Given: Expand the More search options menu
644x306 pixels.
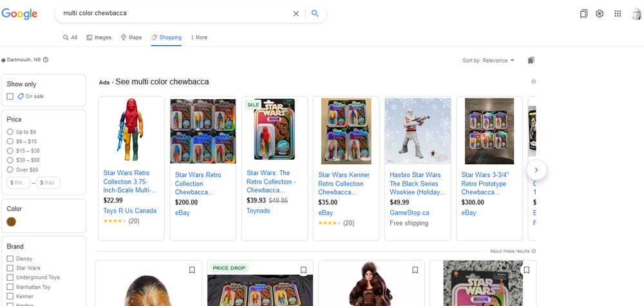Looking at the screenshot, I should coord(199,37).
